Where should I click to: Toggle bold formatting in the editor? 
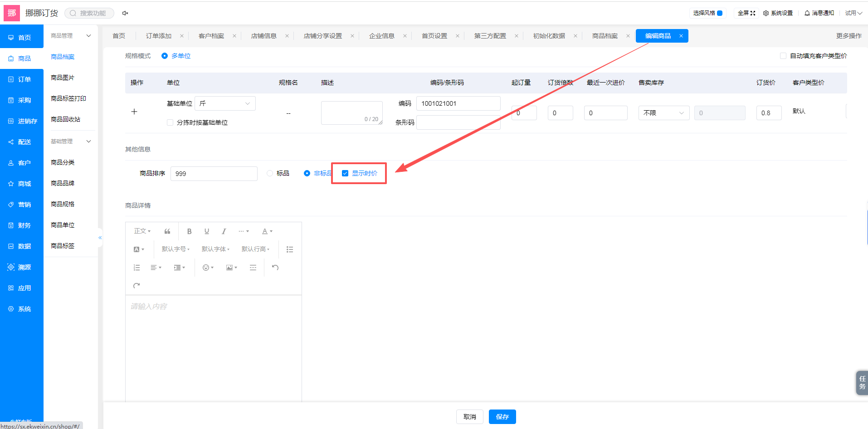190,231
